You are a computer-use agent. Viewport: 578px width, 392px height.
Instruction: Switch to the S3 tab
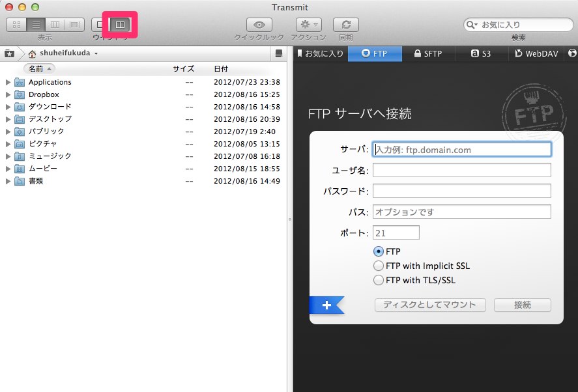coord(482,54)
